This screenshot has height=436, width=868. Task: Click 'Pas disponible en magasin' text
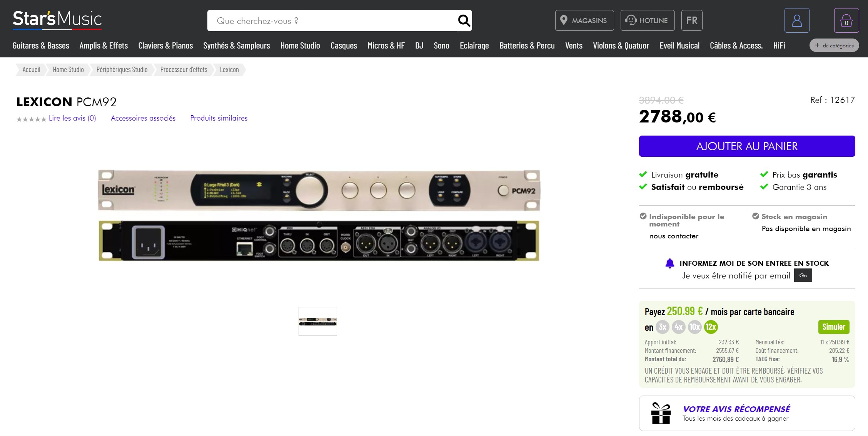[806, 229]
